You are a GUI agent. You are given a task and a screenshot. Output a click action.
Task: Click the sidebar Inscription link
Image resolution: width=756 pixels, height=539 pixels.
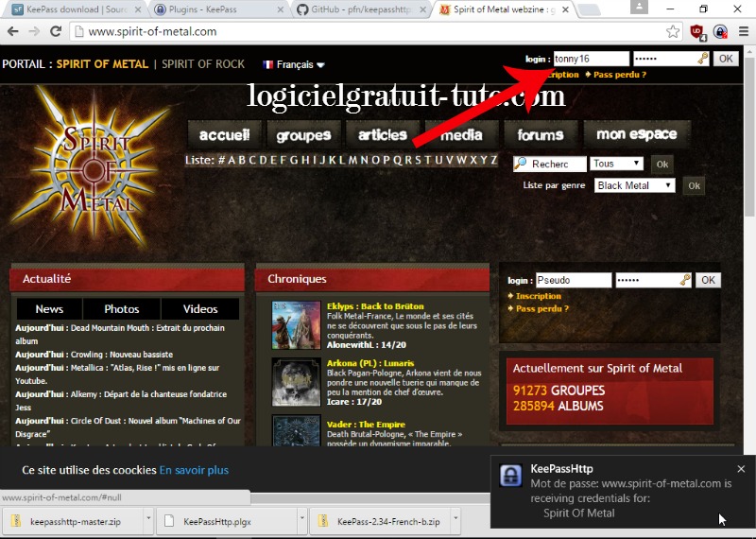click(x=538, y=296)
